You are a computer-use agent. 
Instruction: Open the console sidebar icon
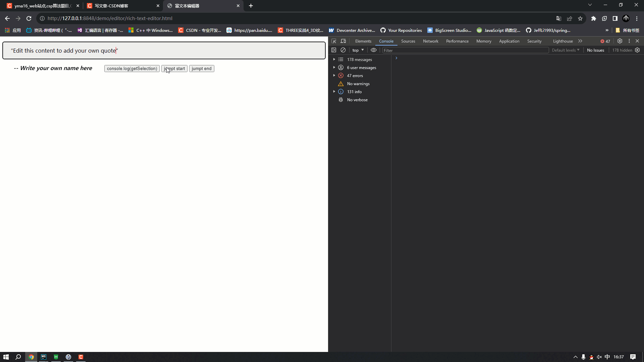click(334, 50)
